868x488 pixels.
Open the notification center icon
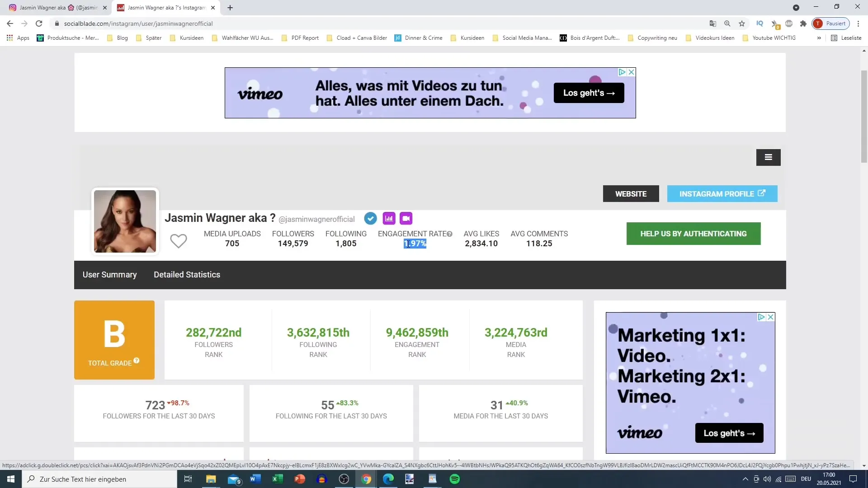pyautogui.click(x=853, y=479)
